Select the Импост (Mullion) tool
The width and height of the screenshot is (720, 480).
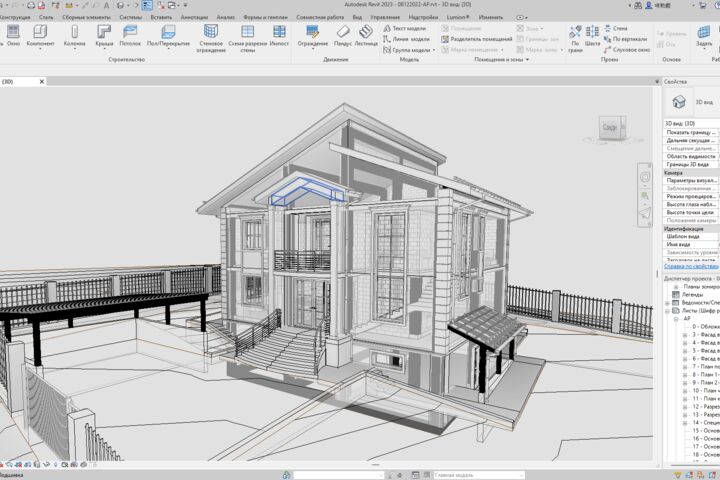tap(279, 35)
